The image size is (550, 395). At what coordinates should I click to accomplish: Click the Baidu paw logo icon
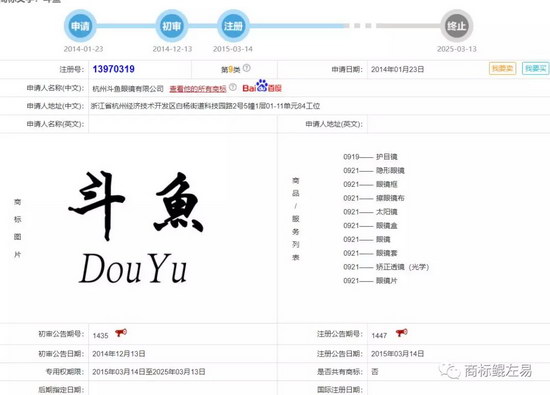click(x=262, y=86)
